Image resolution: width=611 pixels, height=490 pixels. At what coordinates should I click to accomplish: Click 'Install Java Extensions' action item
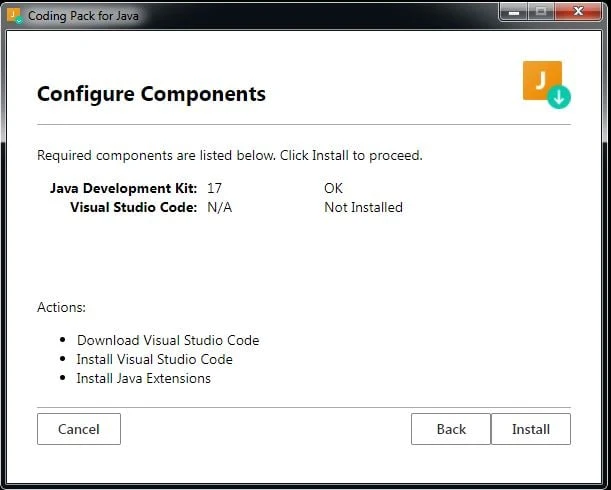coord(144,379)
